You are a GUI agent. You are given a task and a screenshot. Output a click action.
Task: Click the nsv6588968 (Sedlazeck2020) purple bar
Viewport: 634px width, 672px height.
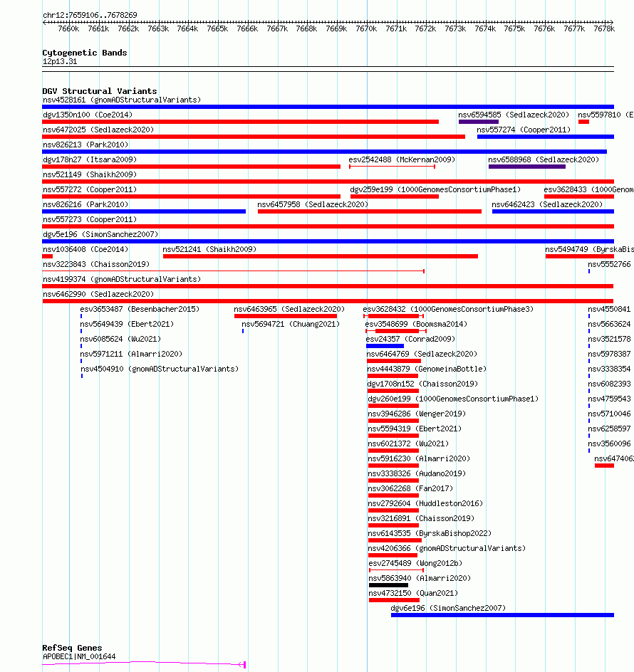pos(526,167)
